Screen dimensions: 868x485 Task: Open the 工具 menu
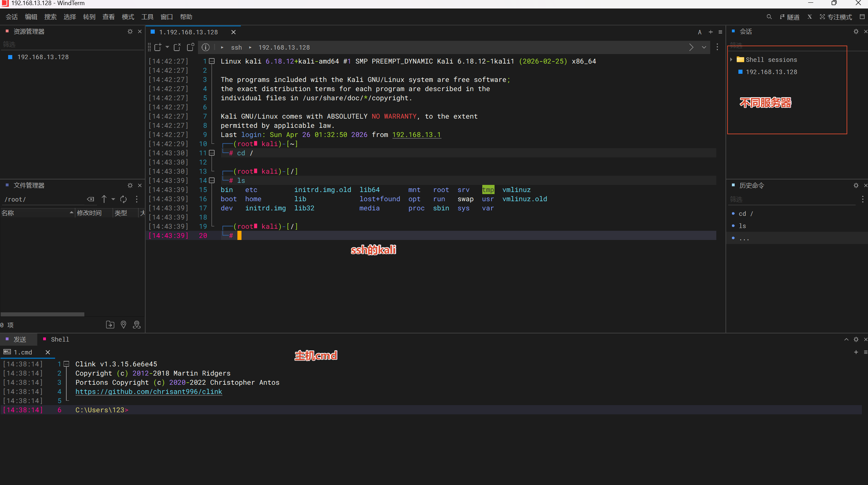(x=147, y=17)
